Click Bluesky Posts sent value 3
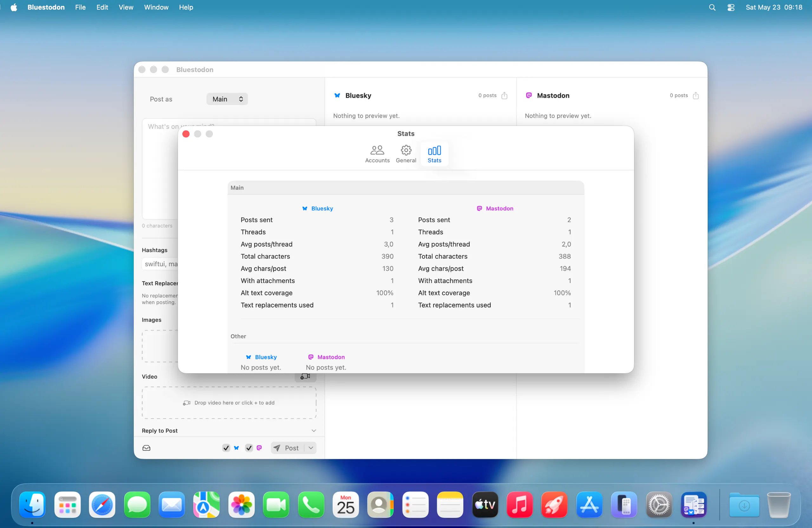This screenshot has height=528, width=812. coord(391,220)
